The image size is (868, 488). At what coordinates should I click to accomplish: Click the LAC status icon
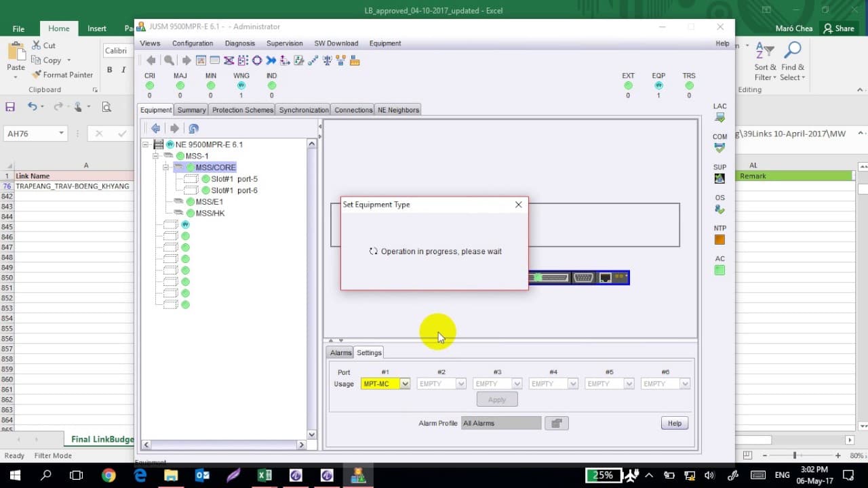719,117
